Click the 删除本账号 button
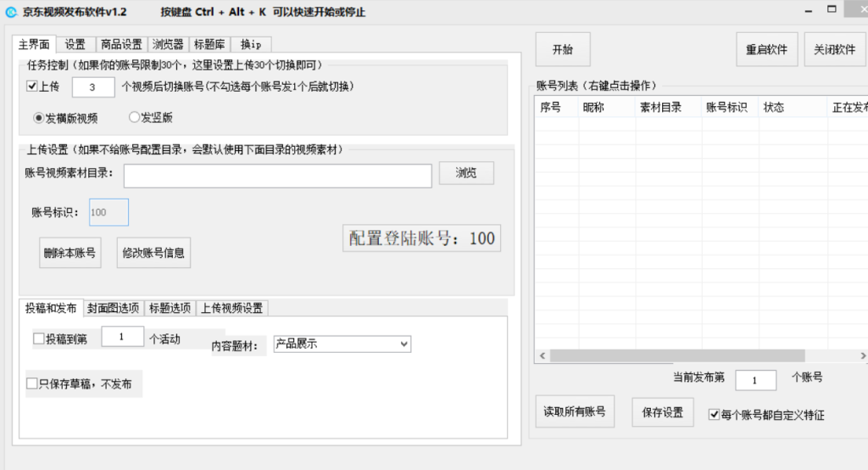 click(x=70, y=253)
